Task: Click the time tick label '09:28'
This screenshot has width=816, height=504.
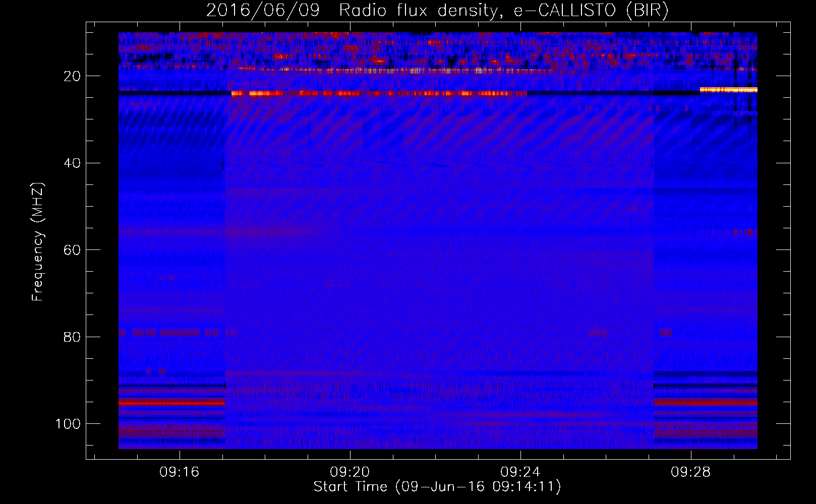Action: point(691,472)
